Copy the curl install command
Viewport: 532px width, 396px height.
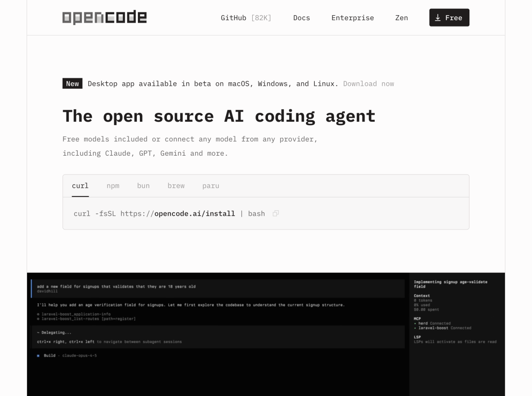click(x=276, y=213)
